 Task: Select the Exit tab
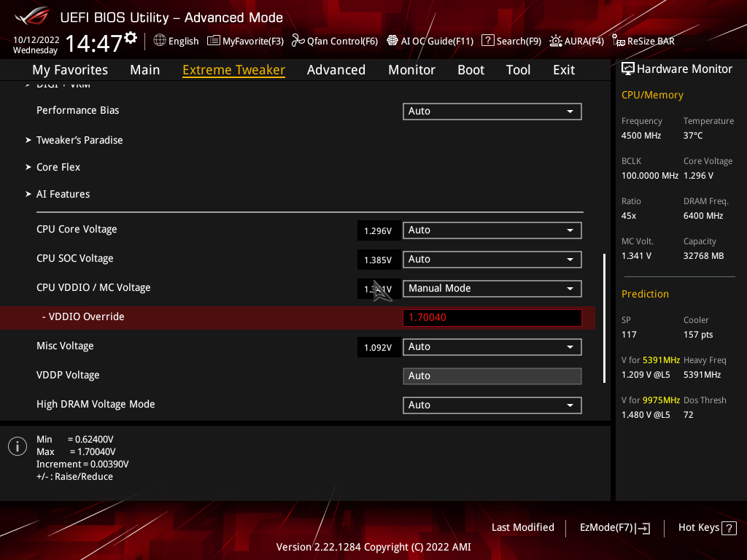(564, 70)
